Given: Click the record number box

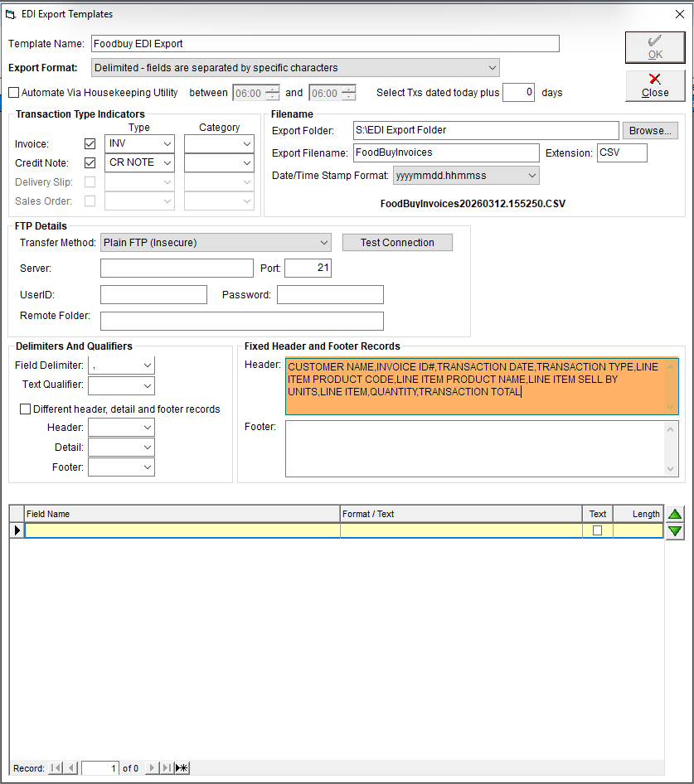Looking at the screenshot, I should (100, 768).
